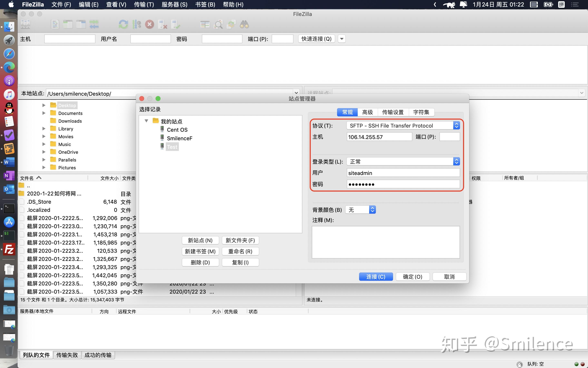Image resolution: width=588 pixels, height=368 pixels.
Task: Click the user field containing siteadmin
Action: pos(403,173)
